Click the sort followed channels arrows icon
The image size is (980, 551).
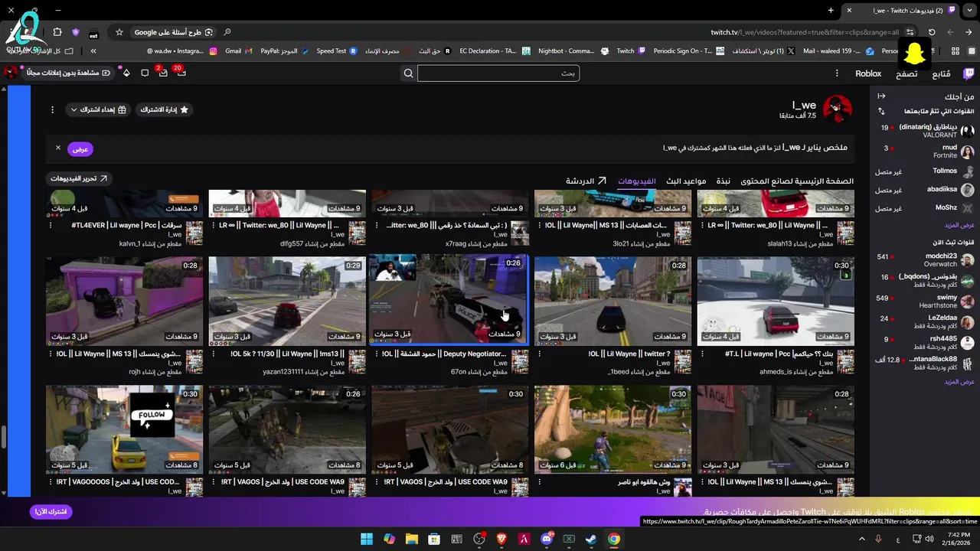[881, 111]
